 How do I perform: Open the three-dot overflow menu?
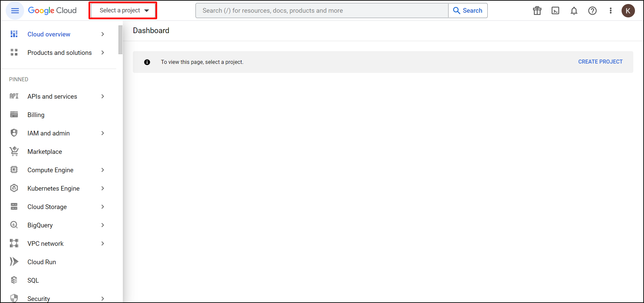(611, 10)
